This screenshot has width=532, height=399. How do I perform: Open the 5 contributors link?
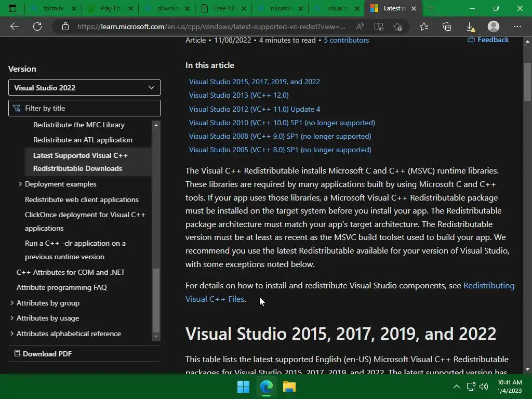pyautogui.click(x=346, y=40)
